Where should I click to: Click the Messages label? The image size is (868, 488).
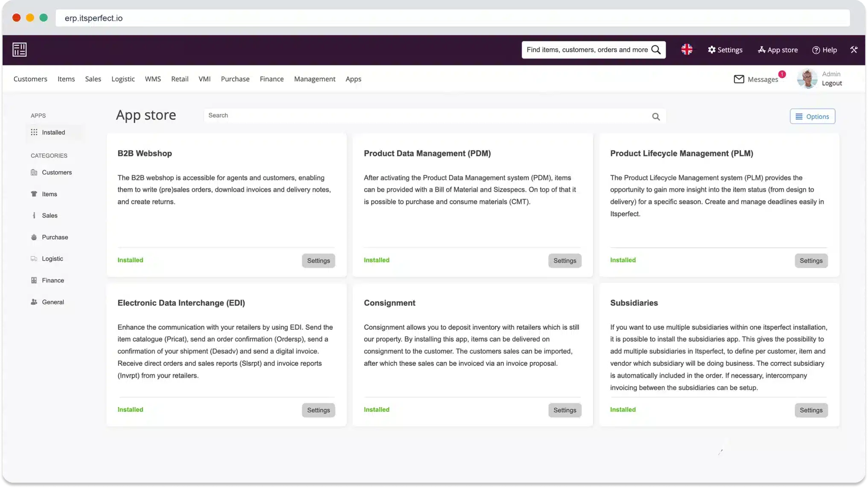763,79
